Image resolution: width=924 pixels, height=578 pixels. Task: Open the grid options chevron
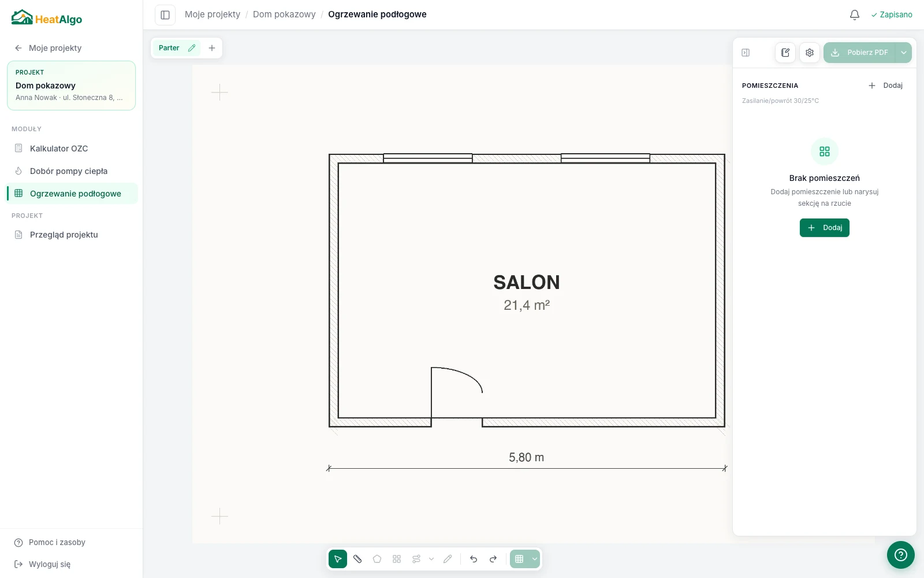[x=535, y=559]
